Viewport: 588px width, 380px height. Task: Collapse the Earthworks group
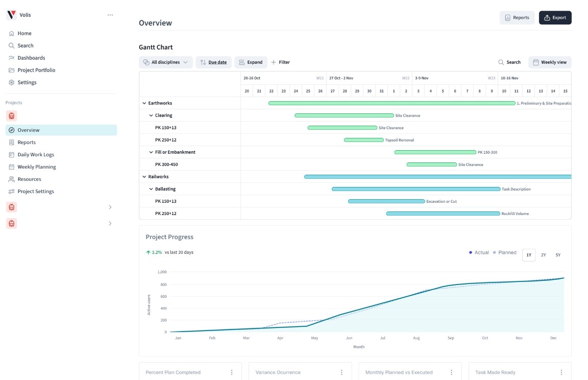click(144, 103)
